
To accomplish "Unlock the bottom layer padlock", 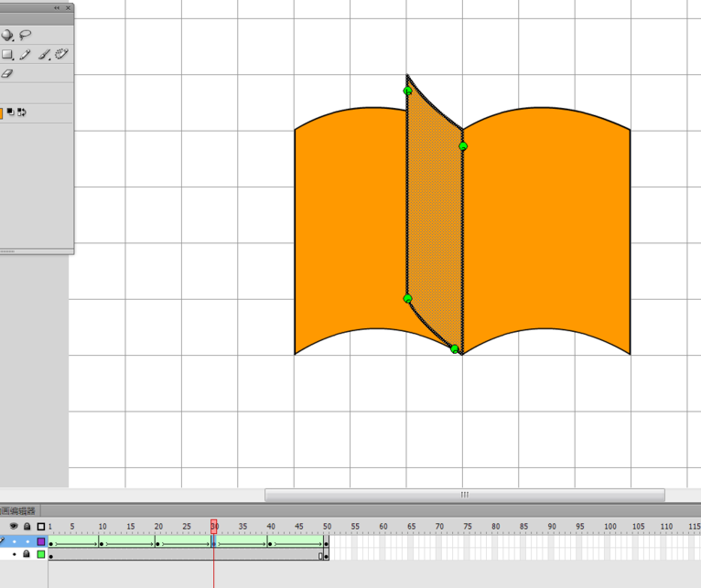I will (27, 554).
